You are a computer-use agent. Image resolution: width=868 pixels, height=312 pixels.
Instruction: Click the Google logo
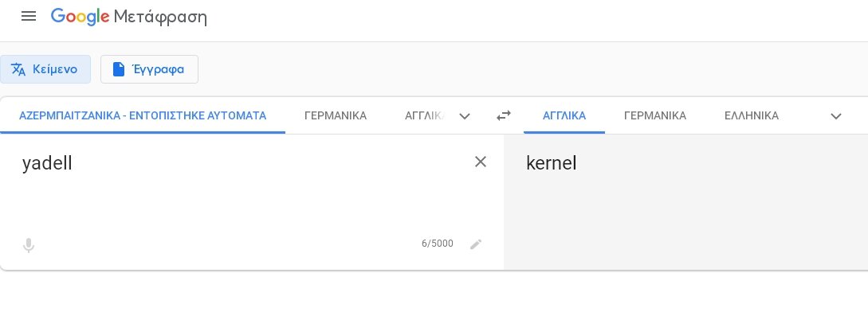click(80, 17)
